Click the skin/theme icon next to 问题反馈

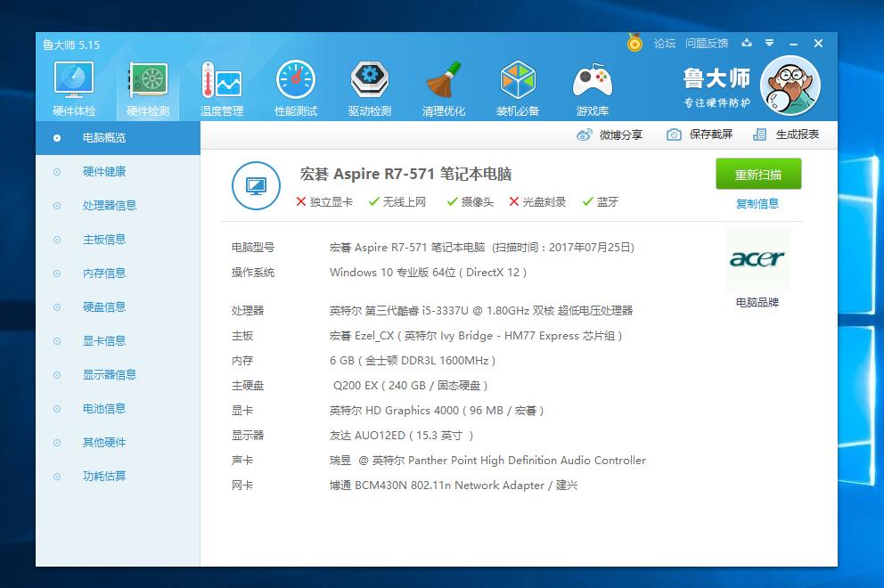click(x=747, y=44)
